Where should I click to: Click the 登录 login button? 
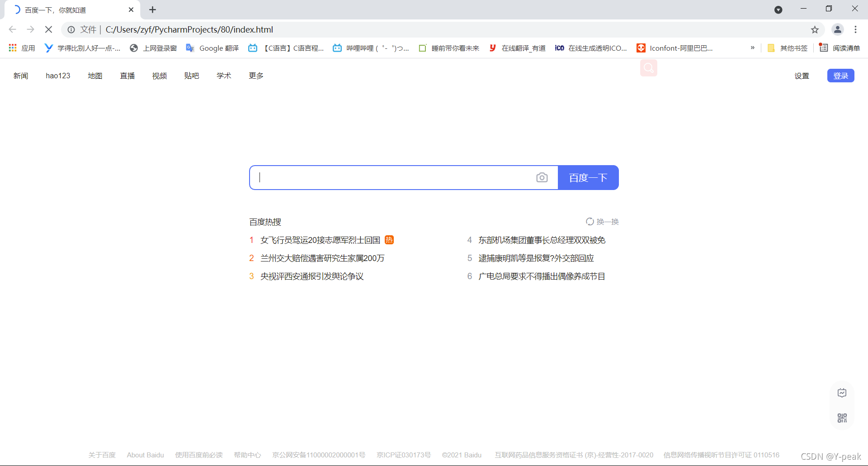[840, 76]
